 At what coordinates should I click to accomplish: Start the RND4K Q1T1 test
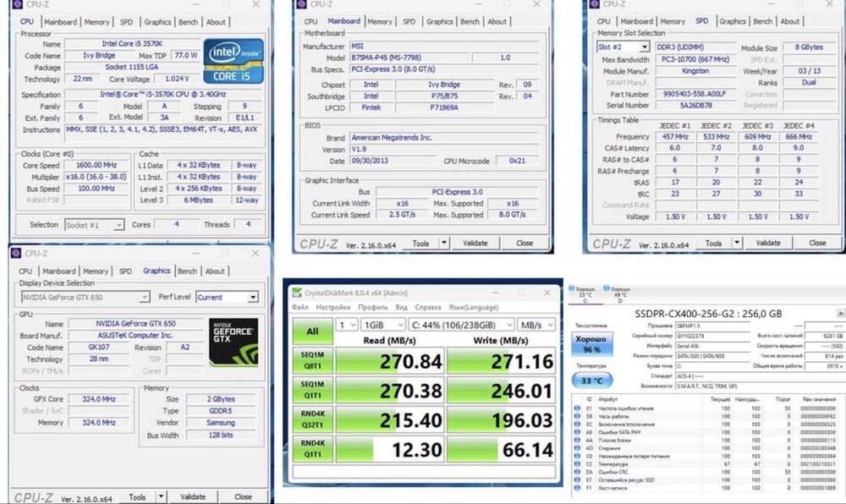tap(312, 449)
